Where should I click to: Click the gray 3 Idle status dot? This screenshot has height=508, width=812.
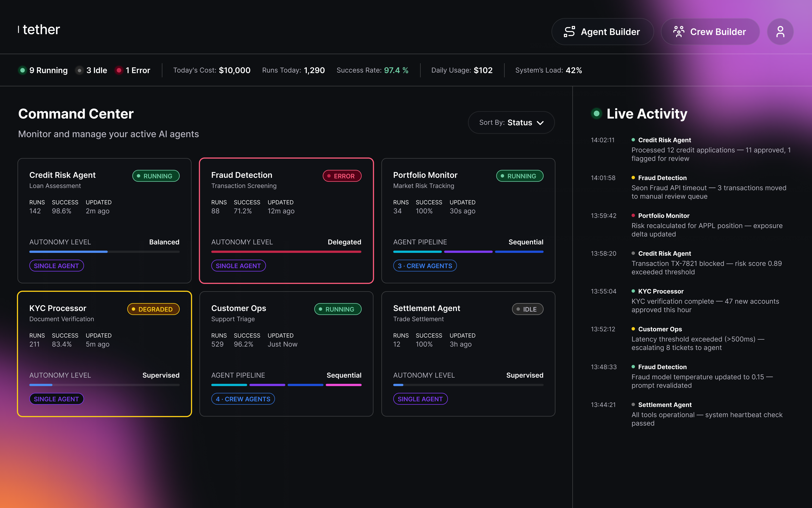(x=80, y=70)
